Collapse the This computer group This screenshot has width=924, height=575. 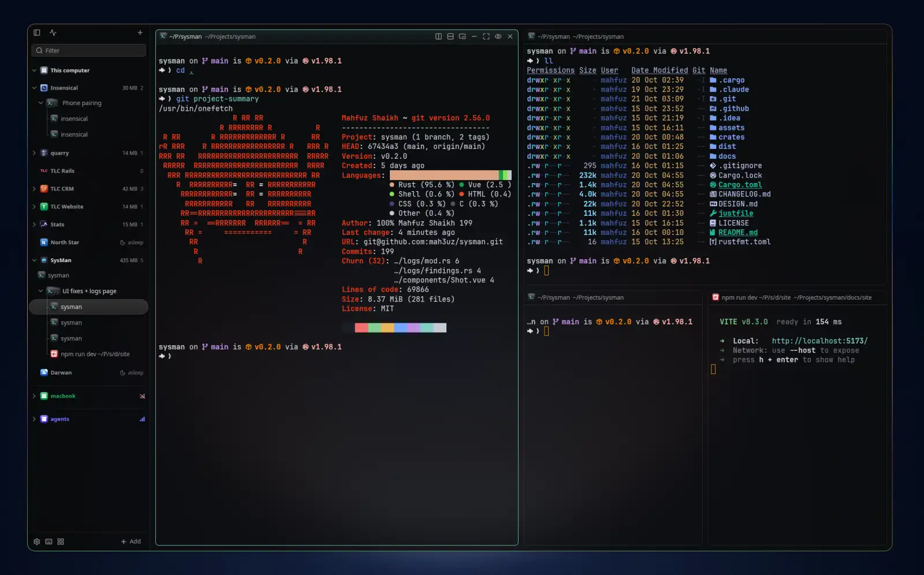pos(35,70)
